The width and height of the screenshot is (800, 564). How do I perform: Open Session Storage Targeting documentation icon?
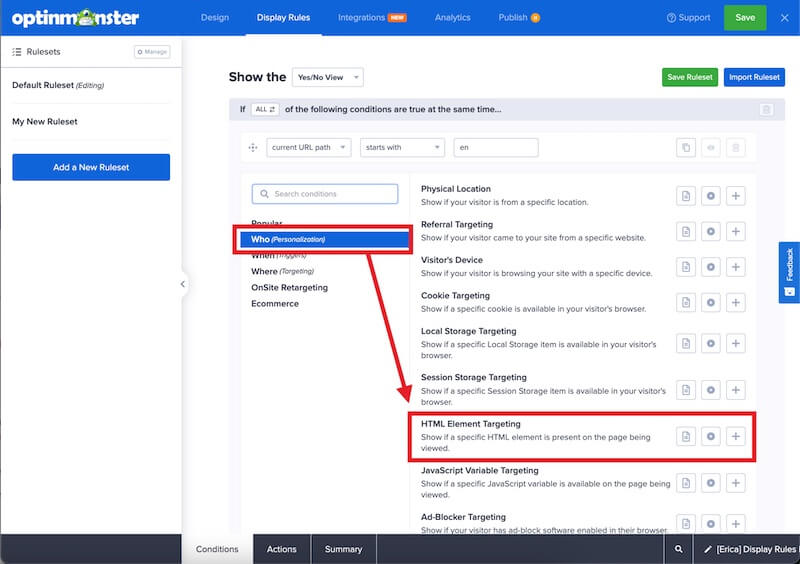click(x=686, y=390)
